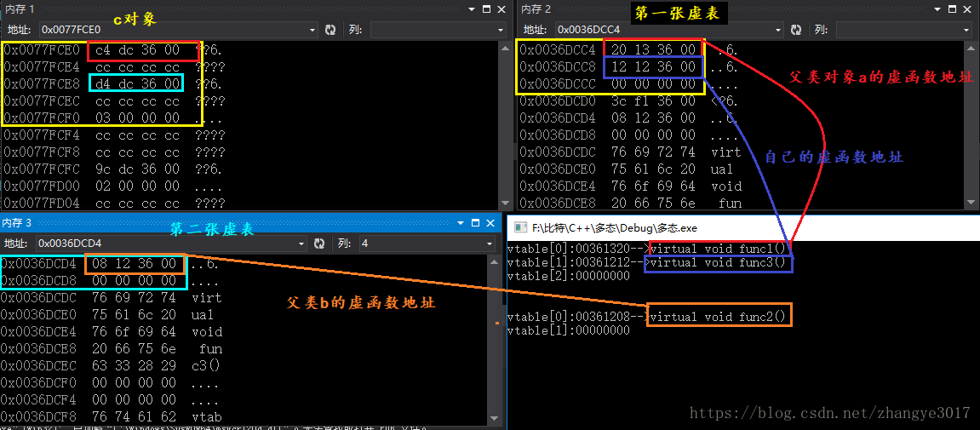The image size is (980, 430).
Task: Open window position menu of Memory 1
Action: [x=473, y=9]
